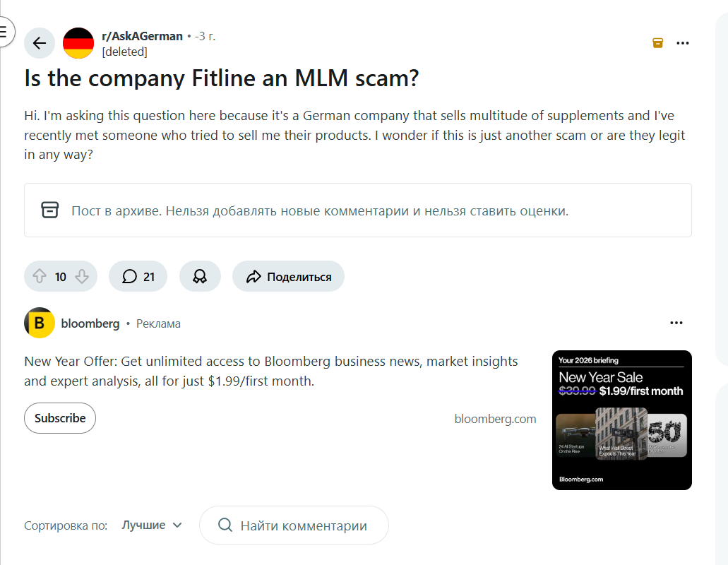Click the orange archived post icon
This screenshot has height=565, width=728.
coord(657,43)
